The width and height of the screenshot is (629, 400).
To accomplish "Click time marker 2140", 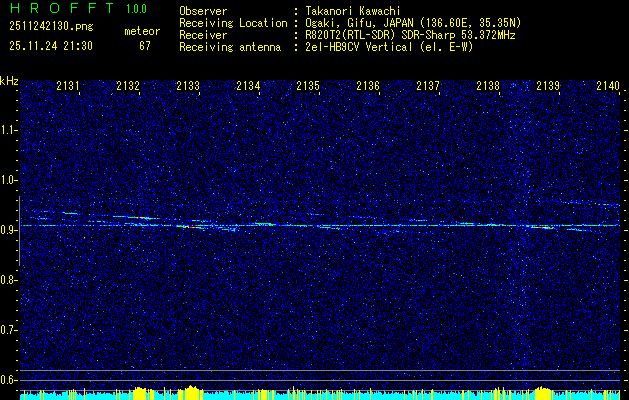I will point(608,86).
